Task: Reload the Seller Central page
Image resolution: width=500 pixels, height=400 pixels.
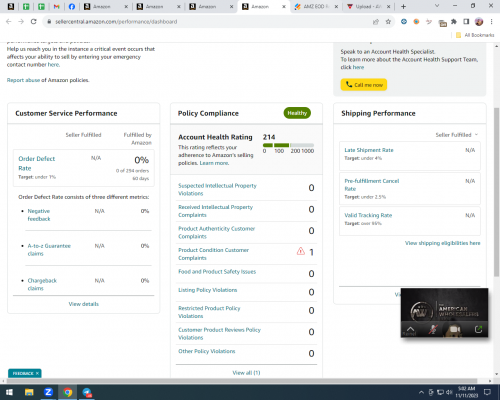Action: click(x=33, y=22)
